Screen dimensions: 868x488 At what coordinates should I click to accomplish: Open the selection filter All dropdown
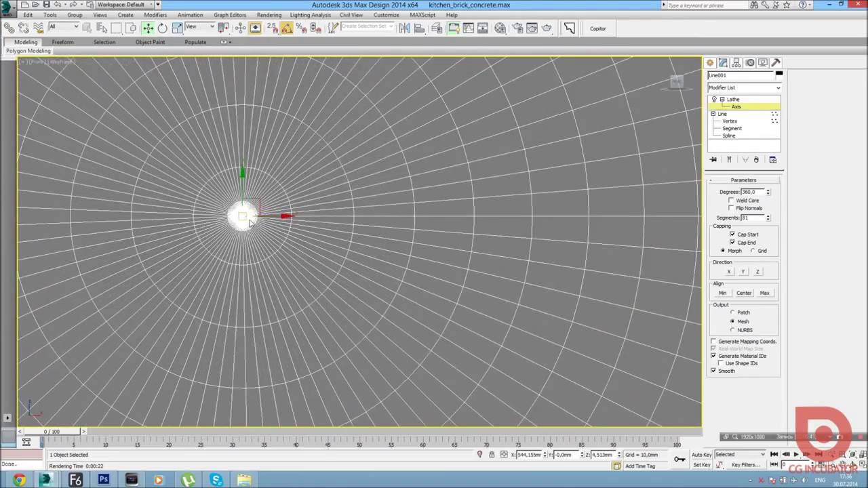tap(63, 27)
